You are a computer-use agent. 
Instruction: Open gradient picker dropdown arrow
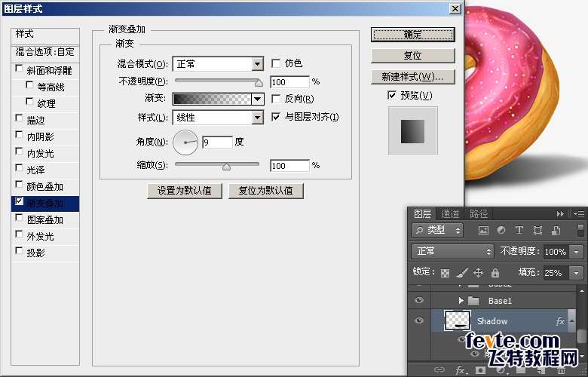tap(258, 99)
